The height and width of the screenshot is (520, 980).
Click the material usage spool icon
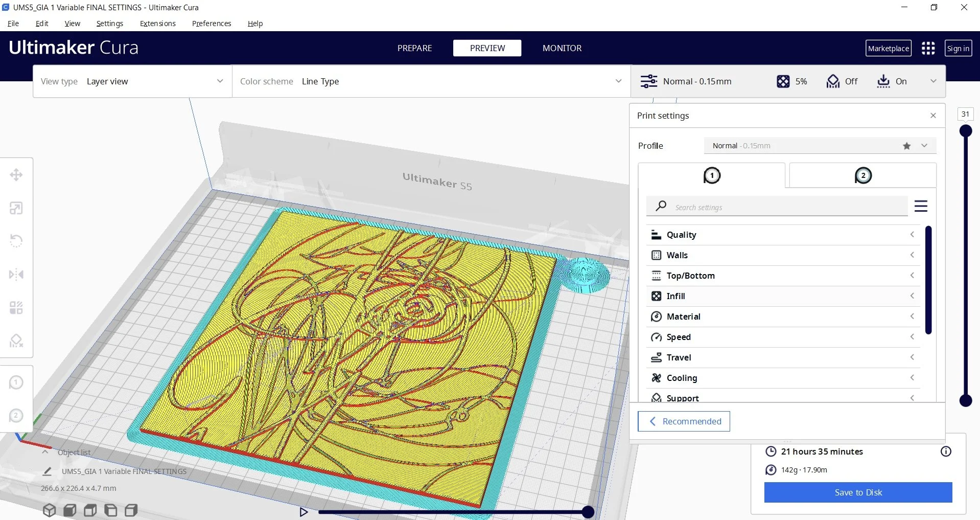coord(771,470)
